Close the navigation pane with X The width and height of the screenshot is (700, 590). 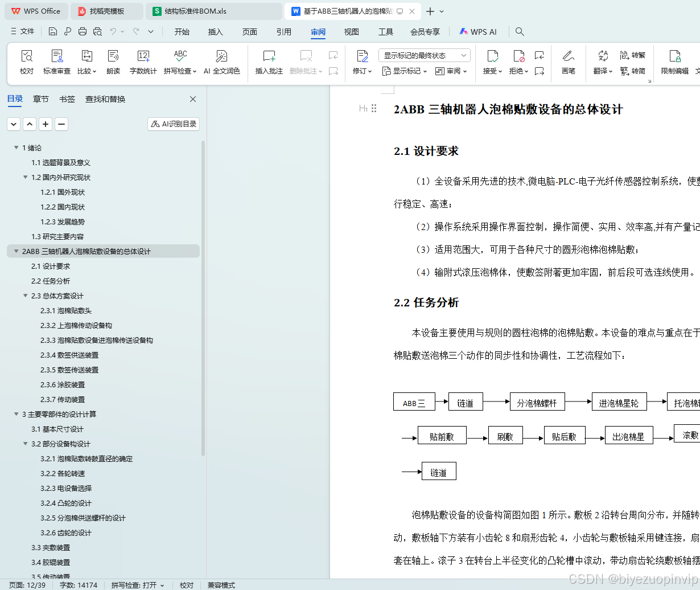pyautogui.click(x=193, y=99)
